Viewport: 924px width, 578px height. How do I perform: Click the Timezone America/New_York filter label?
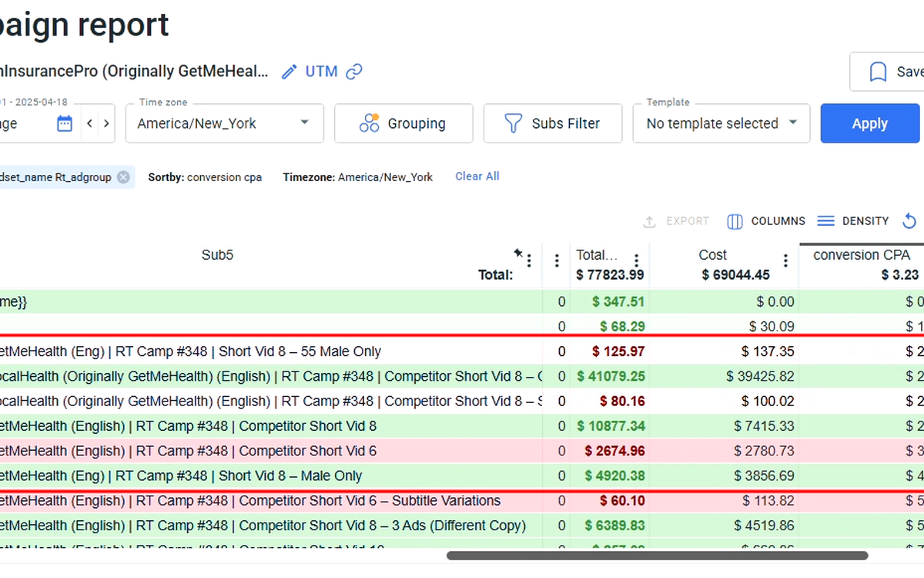click(358, 177)
